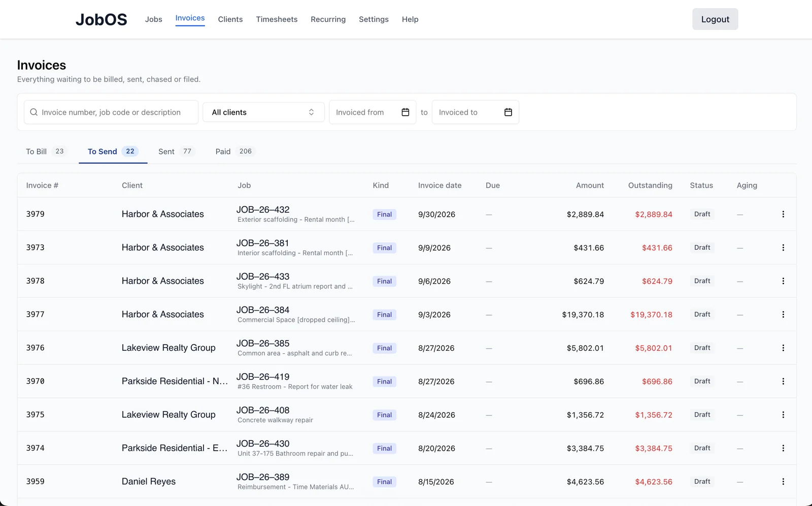Click invoice date 8/24/2026
Screen dimensions: 812x506
436,415
